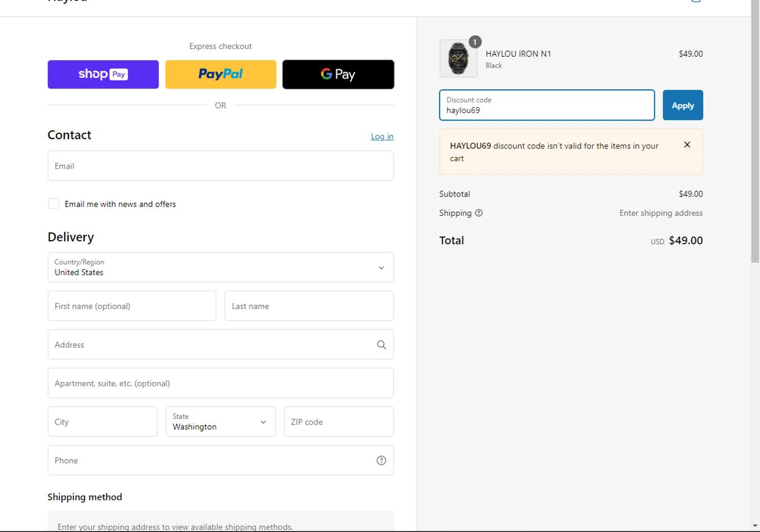Enable Email me with news and offers

click(54, 204)
